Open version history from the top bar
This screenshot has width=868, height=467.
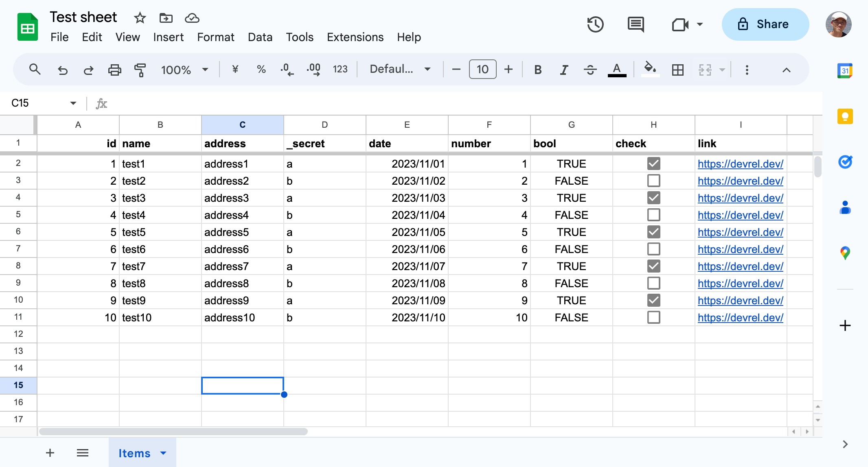595,24
